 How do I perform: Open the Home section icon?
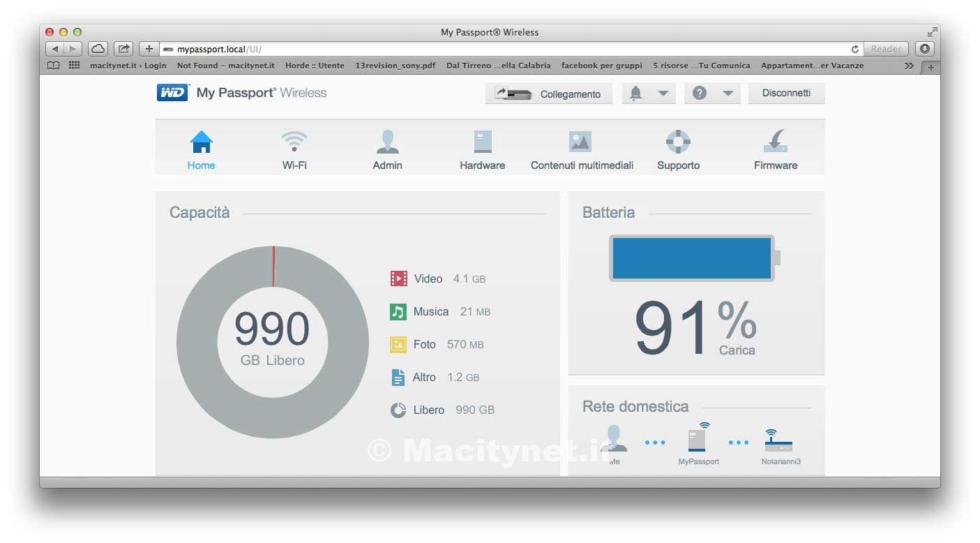202,142
